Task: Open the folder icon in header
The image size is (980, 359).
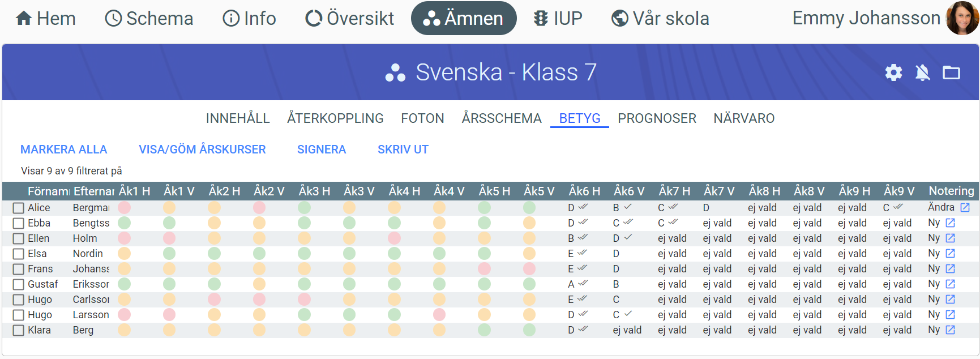Action: pos(951,72)
